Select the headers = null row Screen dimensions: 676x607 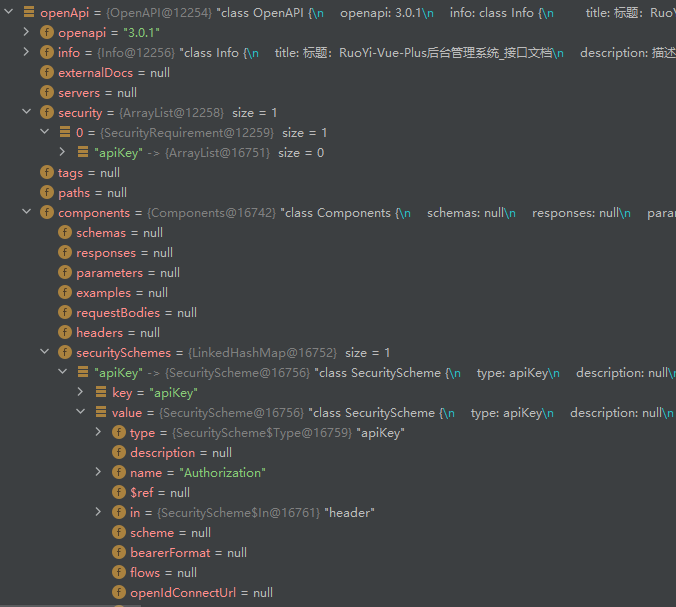point(338,332)
